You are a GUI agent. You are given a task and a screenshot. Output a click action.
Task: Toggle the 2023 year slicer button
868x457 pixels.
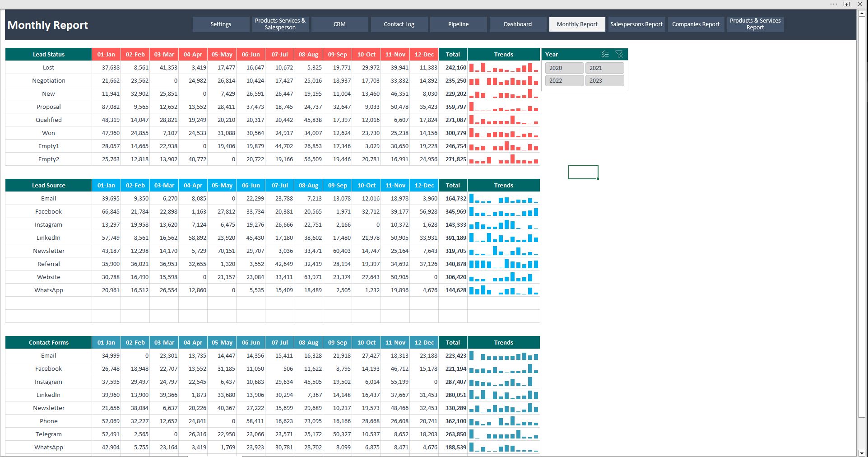[x=604, y=81]
